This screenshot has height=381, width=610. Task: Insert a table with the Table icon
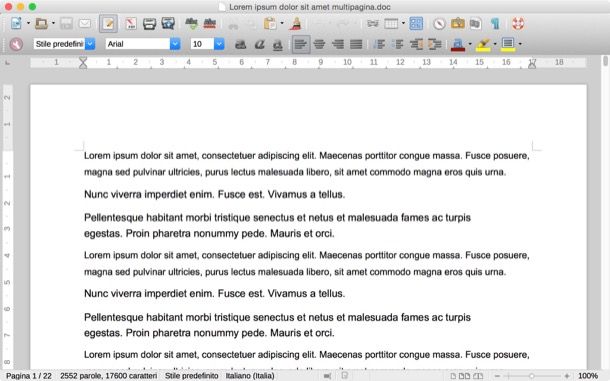click(x=391, y=24)
